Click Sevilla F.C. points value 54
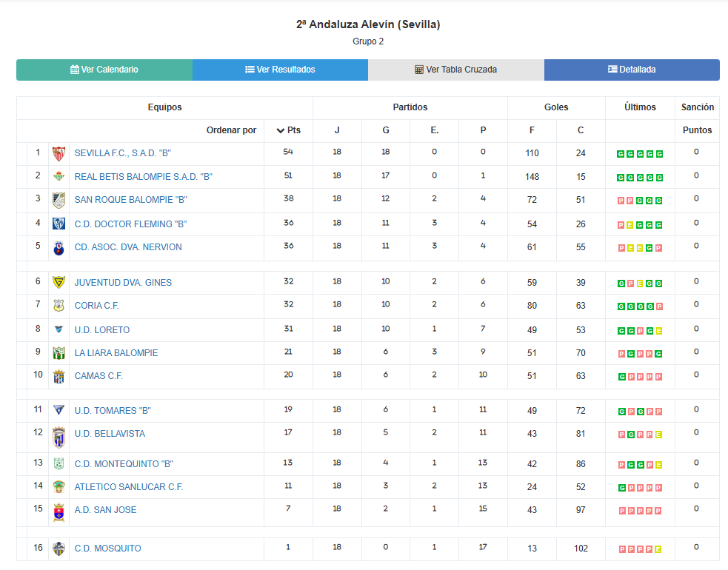This screenshot has width=728, height=570. [288, 152]
